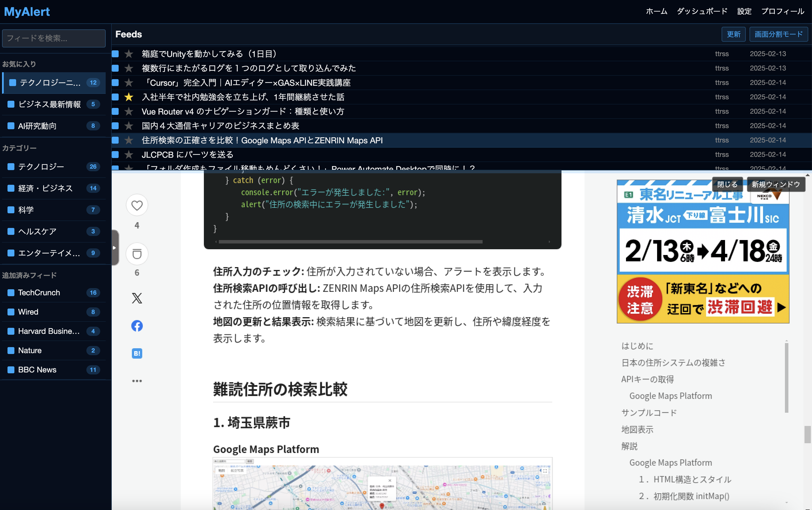
Task: Click the stock/bookmark icon above 6
Action: [137, 254]
